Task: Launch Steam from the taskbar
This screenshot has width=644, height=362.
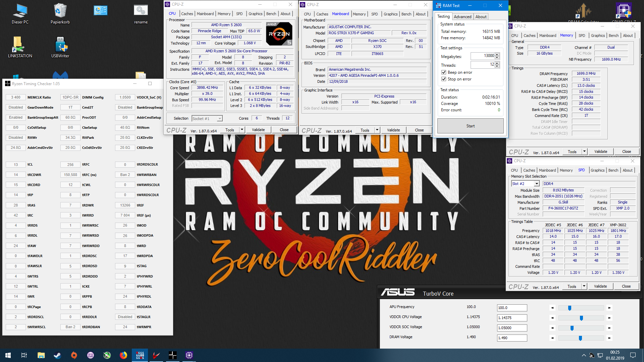Action: click(57, 355)
